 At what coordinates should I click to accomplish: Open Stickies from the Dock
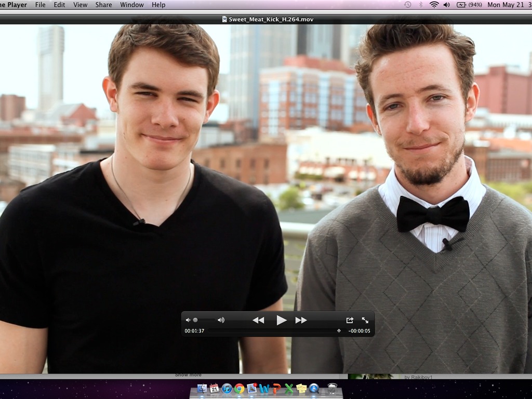[301, 388]
